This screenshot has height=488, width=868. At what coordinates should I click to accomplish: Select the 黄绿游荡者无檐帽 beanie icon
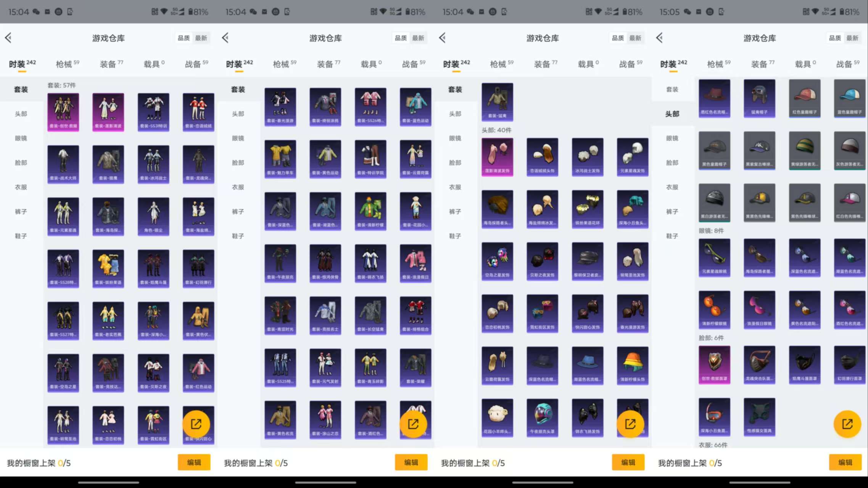coord(804,151)
